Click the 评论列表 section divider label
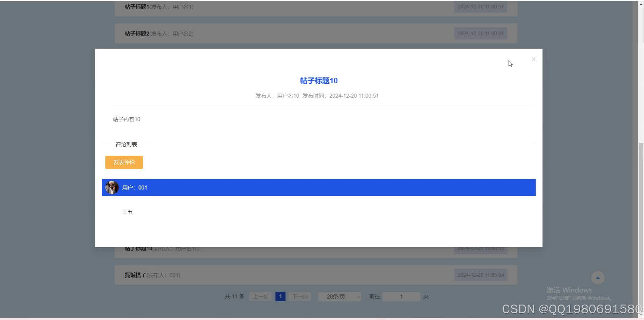The width and height of the screenshot is (644, 320). [x=126, y=144]
